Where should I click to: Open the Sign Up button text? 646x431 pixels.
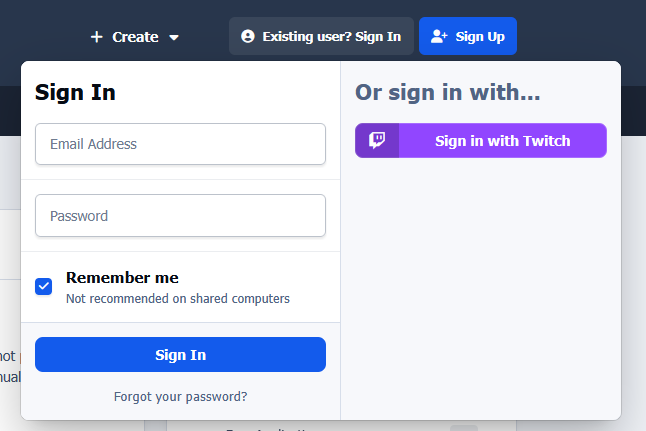[480, 37]
